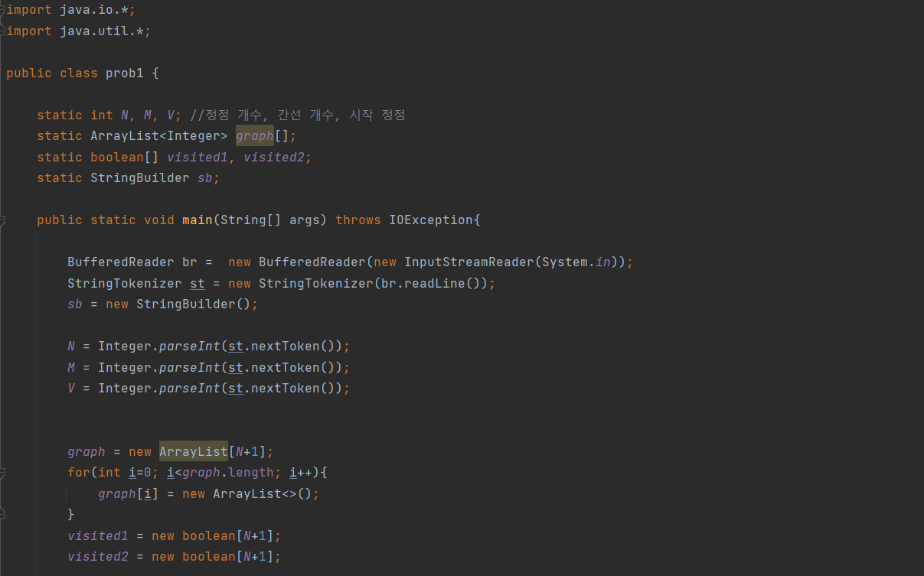Click 'visited2' in 'visited2 = new boolean[N+1]' line
Screen dimensions: 924x576
click(x=97, y=557)
